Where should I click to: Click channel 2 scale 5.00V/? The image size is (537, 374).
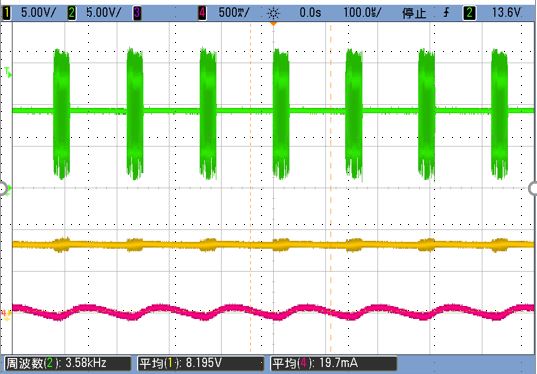point(104,13)
